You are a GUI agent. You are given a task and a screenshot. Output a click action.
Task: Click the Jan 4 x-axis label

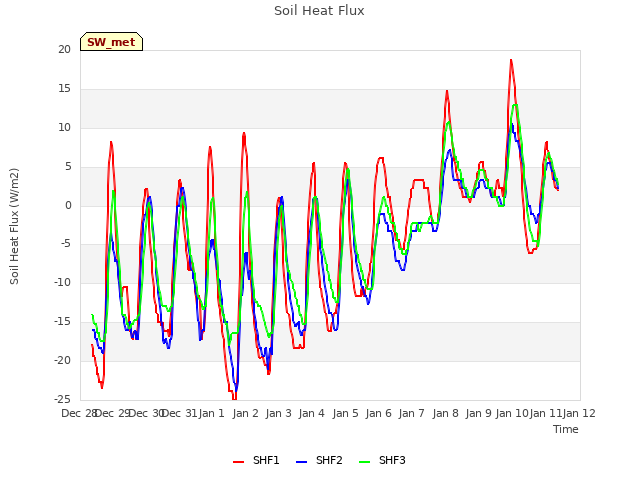(x=311, y=413)
